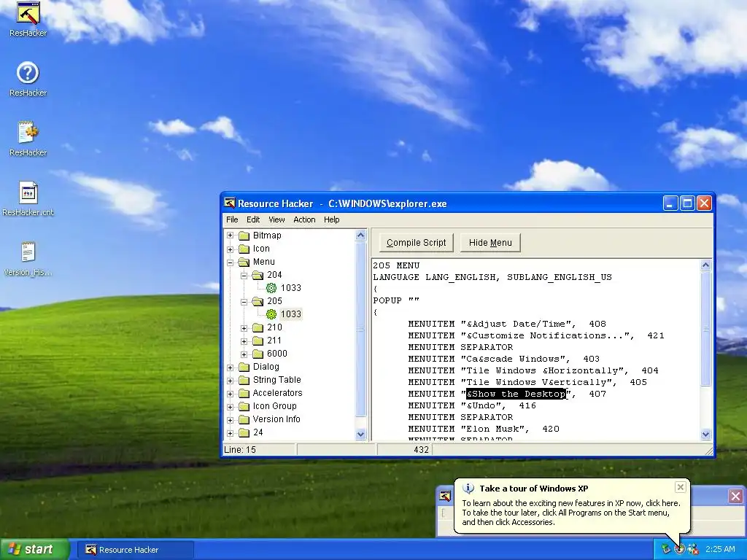Select the open Menu folder icon
Viewport: 747px width, 560px height.
click(244, 262)
